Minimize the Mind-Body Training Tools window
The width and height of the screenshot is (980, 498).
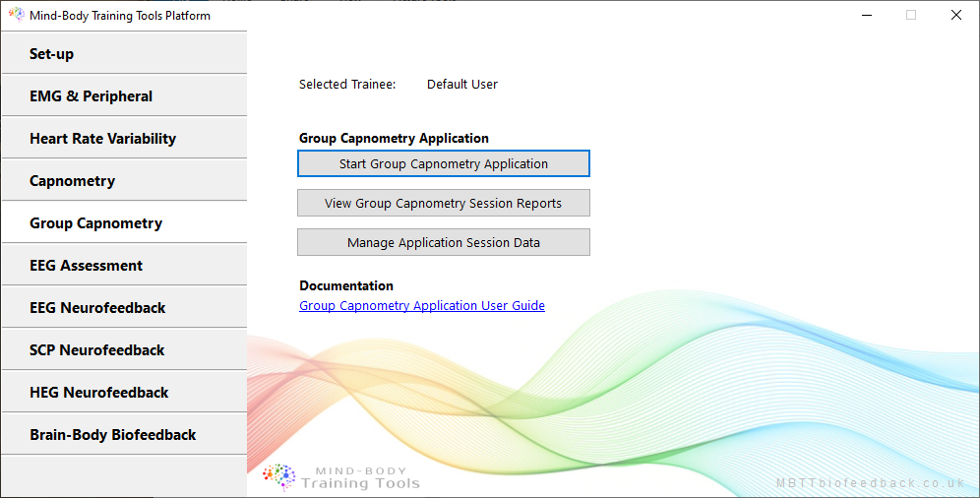(866, 15)
